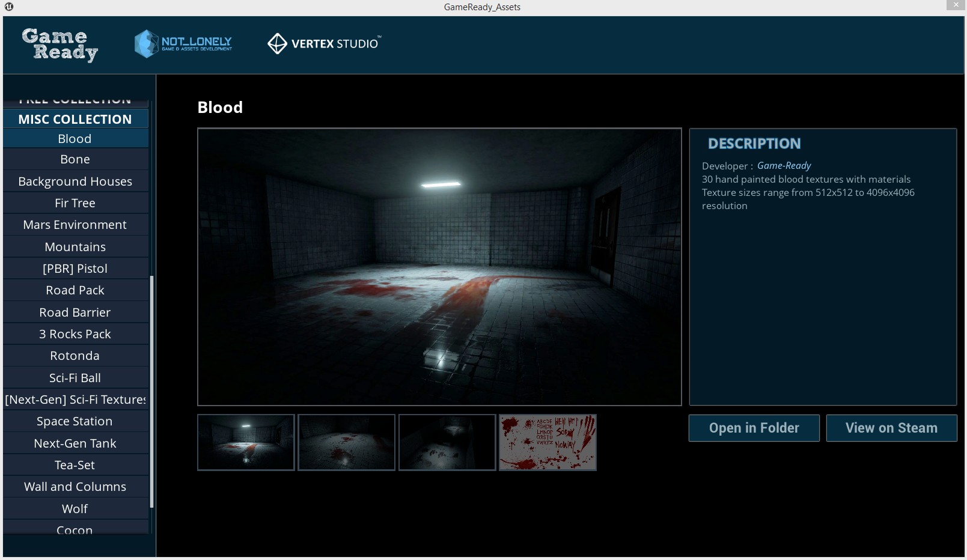Click the VERTEX STUDIO logo
967x560 pixels.
[323, 43]
